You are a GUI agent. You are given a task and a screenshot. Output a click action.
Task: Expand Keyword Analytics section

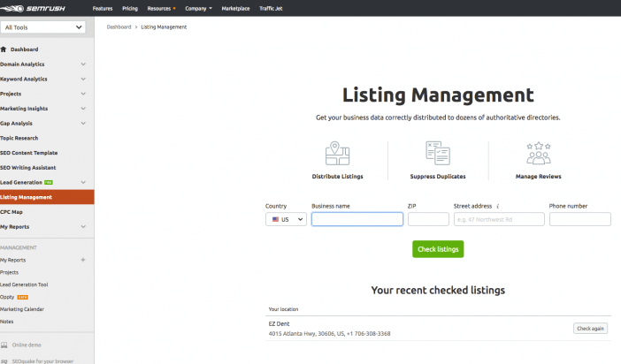tap(83, 79)
